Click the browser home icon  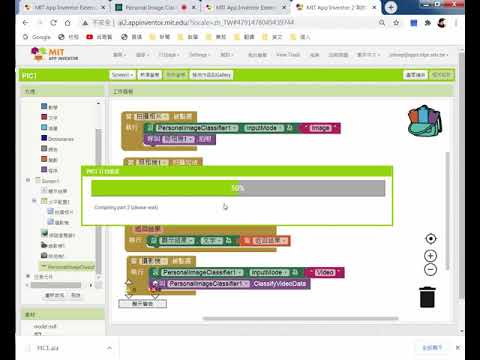pyautogui.click(x=68, y=23)
